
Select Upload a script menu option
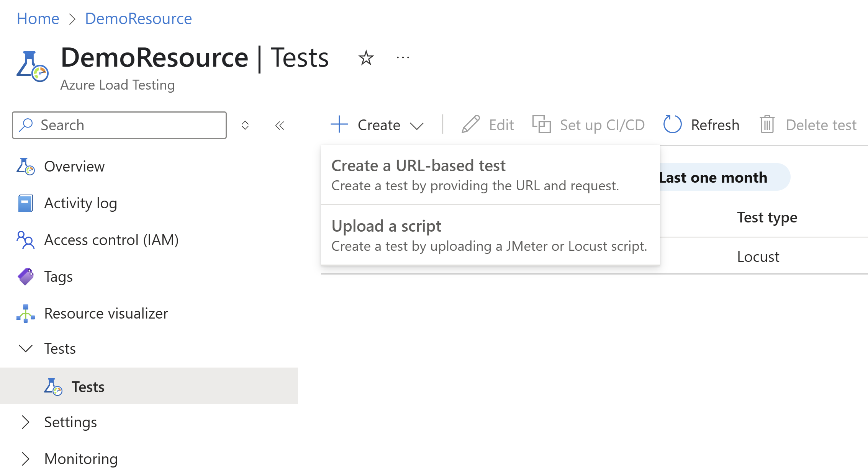click(490, 235)
